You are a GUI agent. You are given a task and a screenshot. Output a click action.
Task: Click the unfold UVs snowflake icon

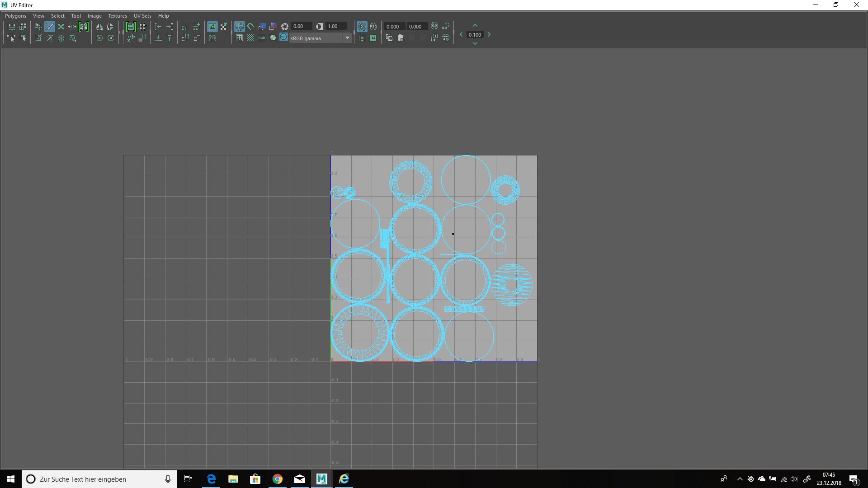coord(61,38)
